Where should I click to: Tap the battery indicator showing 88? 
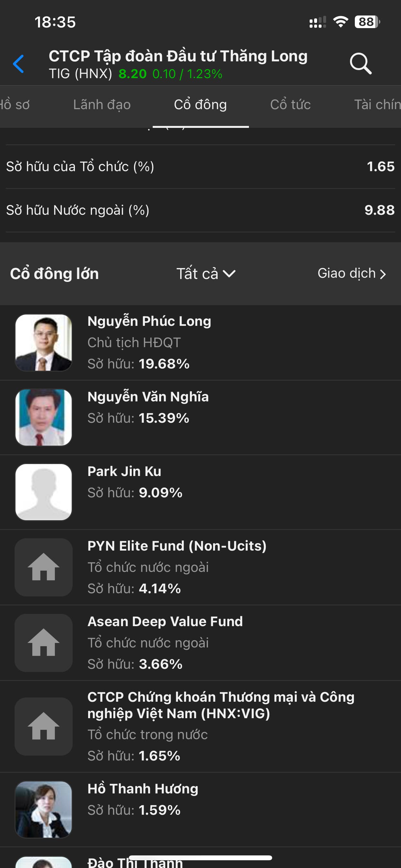click(x=367, y=22)
